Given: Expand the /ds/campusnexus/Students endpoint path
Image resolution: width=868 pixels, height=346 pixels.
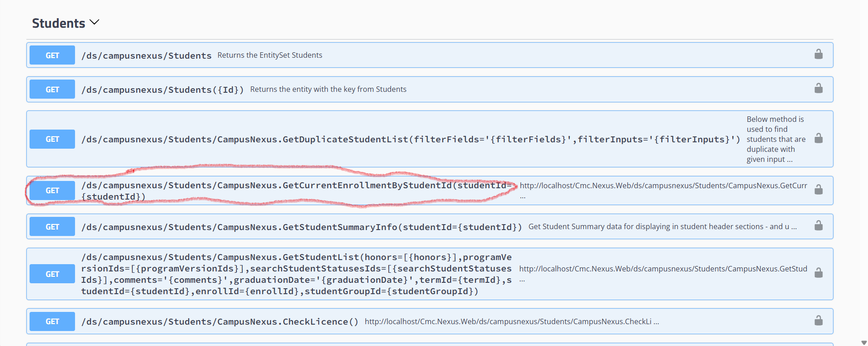Looking at the screenshot, I should click(x=146, y=55).
